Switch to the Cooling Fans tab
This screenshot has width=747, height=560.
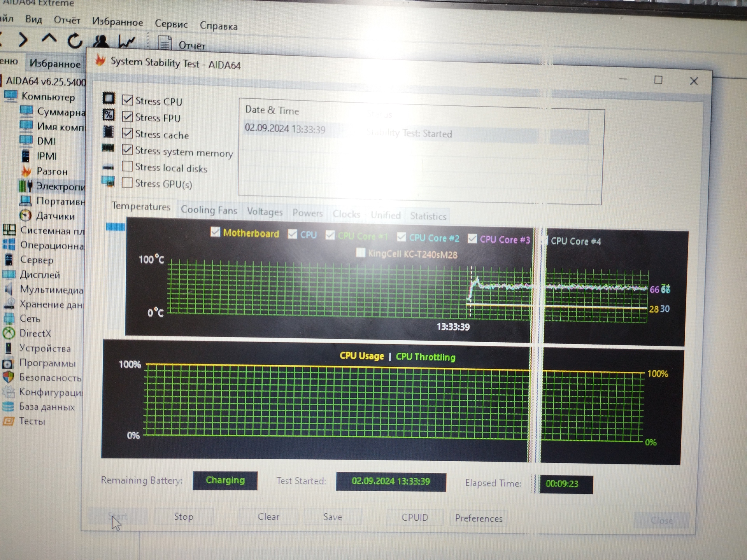[209, 210]
